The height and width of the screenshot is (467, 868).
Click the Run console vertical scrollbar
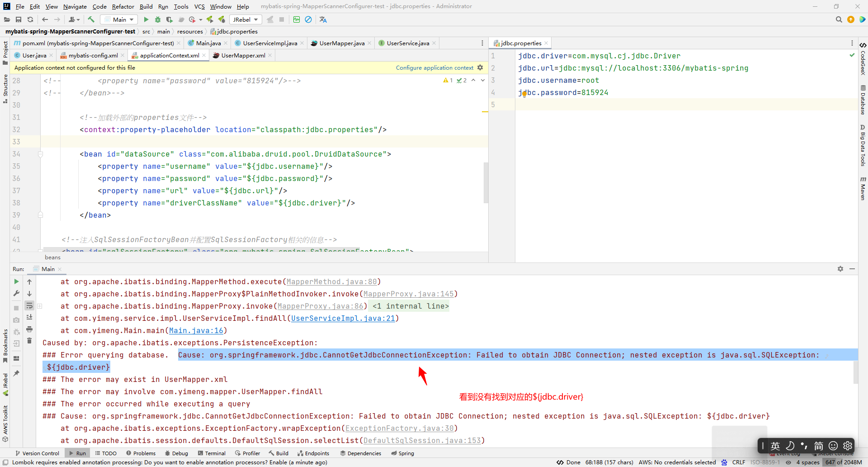(855, 372)
